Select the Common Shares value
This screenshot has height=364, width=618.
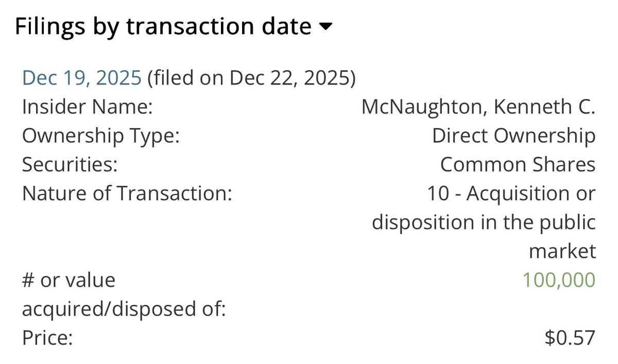518,165
